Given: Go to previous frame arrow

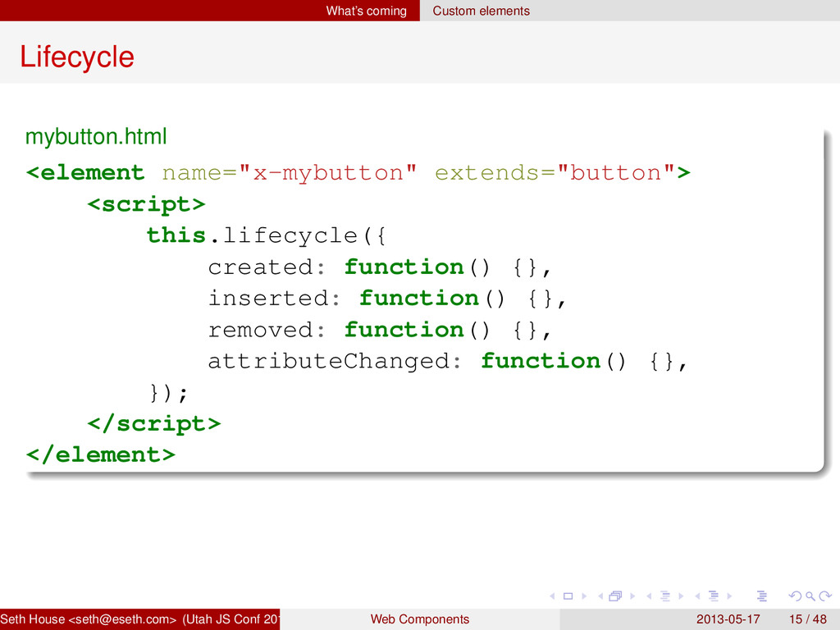Looking at the screenshot, I should tap(600, 596).
